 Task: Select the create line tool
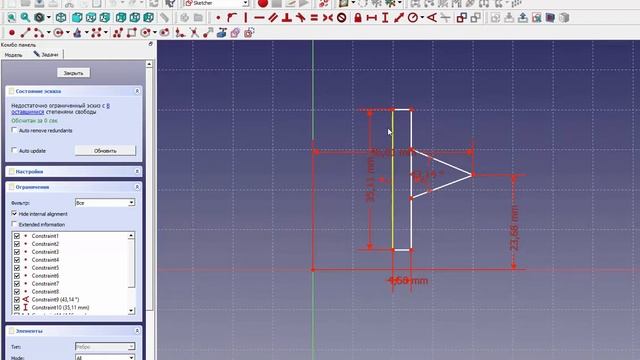click(25, 33)
